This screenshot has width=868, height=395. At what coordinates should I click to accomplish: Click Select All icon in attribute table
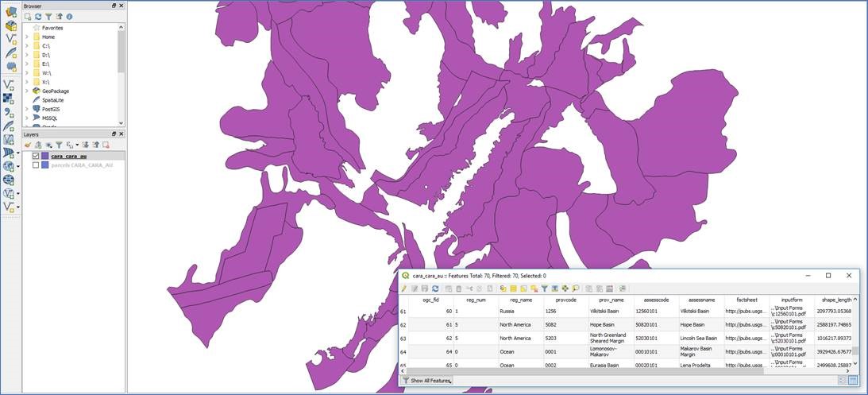coord(514,288)
